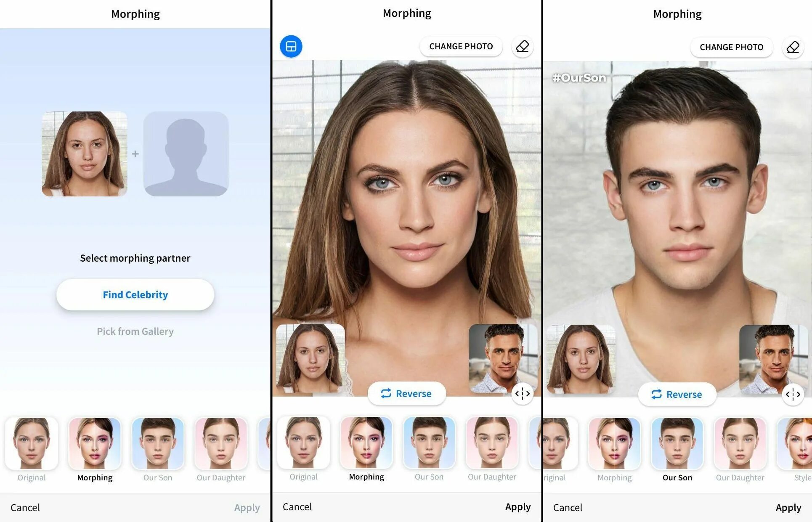812x522 pixels.
Task: Open Pick from Gallery option
Action: click(x=135, y=331)
